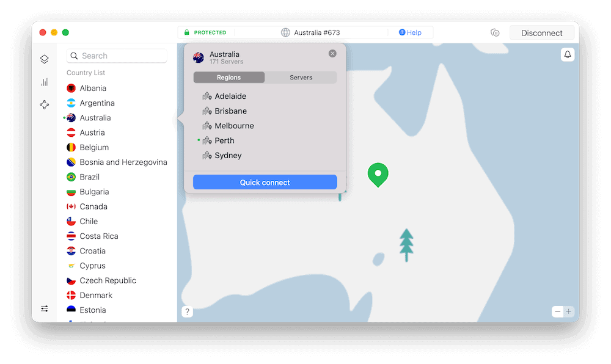Click the notification bell icon
This screenshot has height=364, width=611.
click(568, 54)
